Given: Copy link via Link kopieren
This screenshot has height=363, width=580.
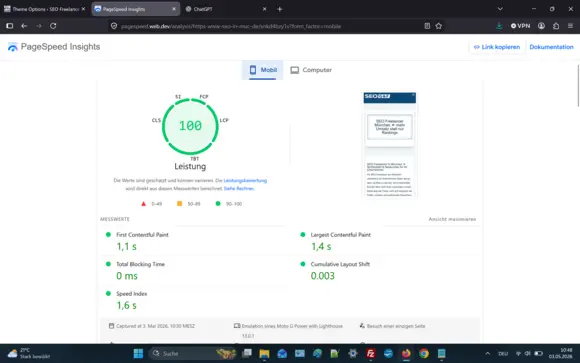Looking at the screenshot, I should 497,47.
